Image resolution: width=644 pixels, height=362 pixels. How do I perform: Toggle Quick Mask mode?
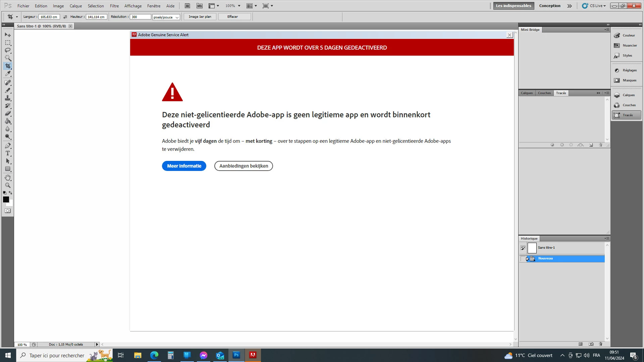8,211
